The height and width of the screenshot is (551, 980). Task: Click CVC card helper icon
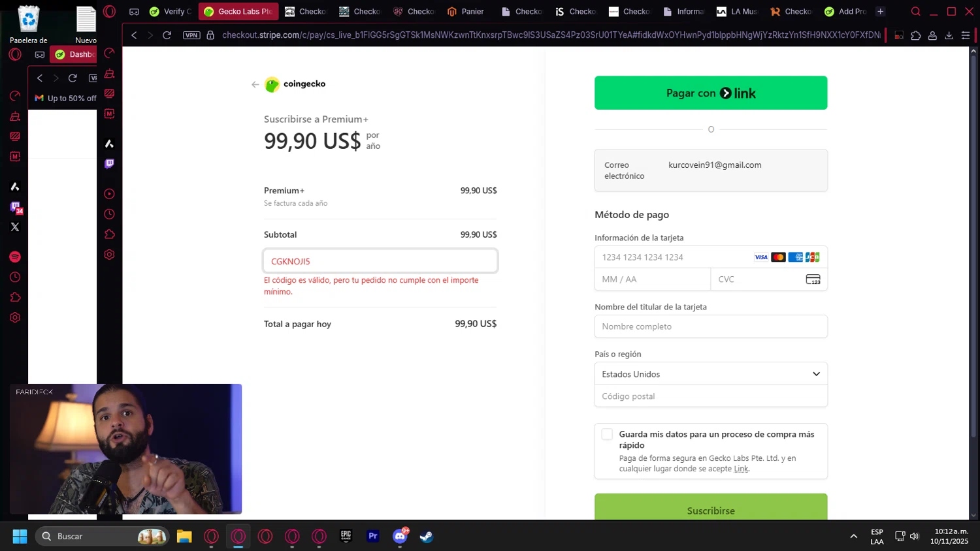813,279
